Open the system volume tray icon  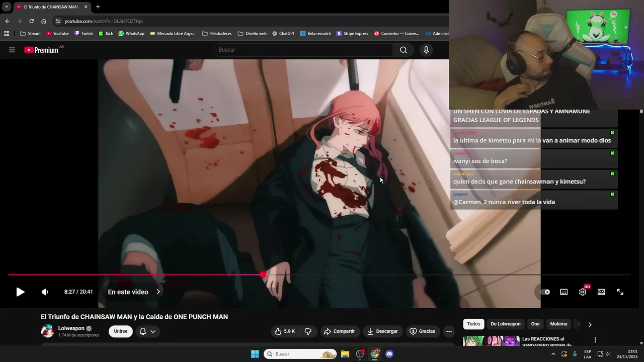[x=608, y=354]
